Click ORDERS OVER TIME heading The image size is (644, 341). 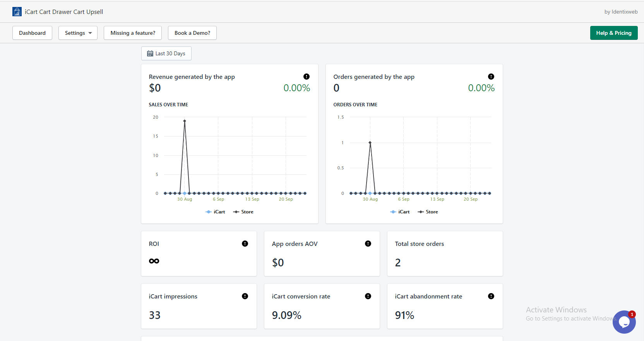355,105
